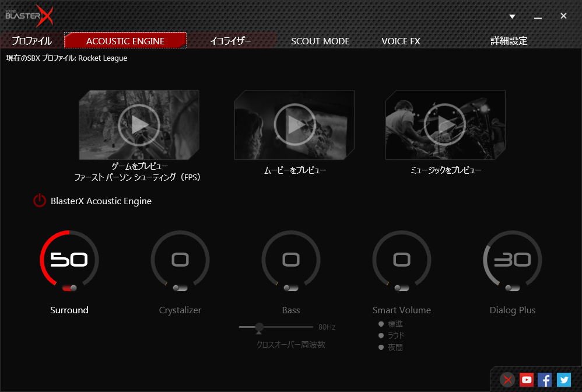Open the YouTube link icon
Screen dimensions: 582x392
point(527,380)
